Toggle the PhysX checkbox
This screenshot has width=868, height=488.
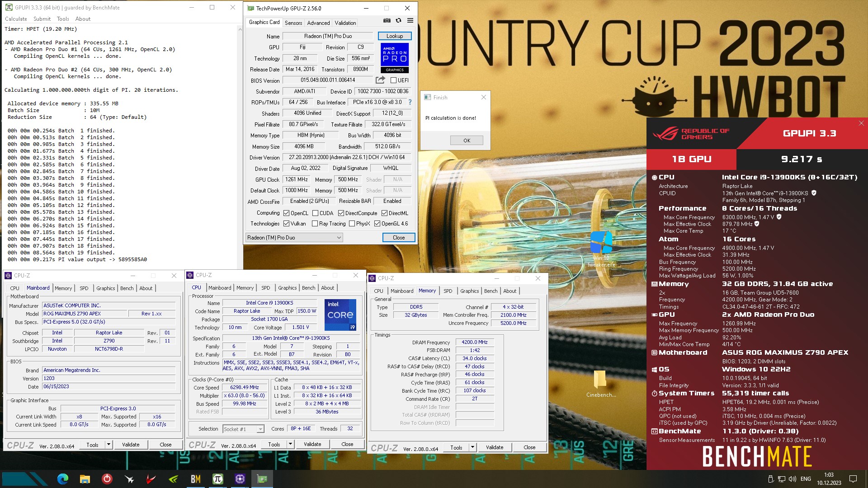point(352,224)
